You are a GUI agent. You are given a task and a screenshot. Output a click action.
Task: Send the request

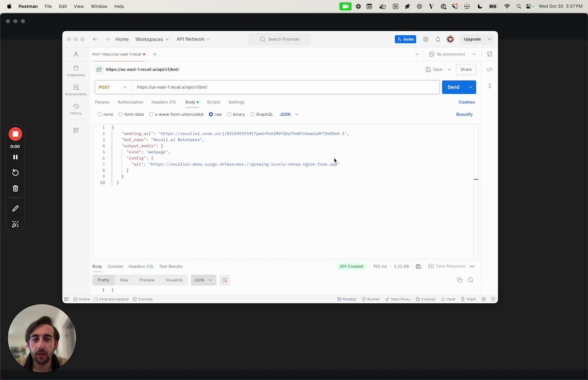(x=453, y=87)
